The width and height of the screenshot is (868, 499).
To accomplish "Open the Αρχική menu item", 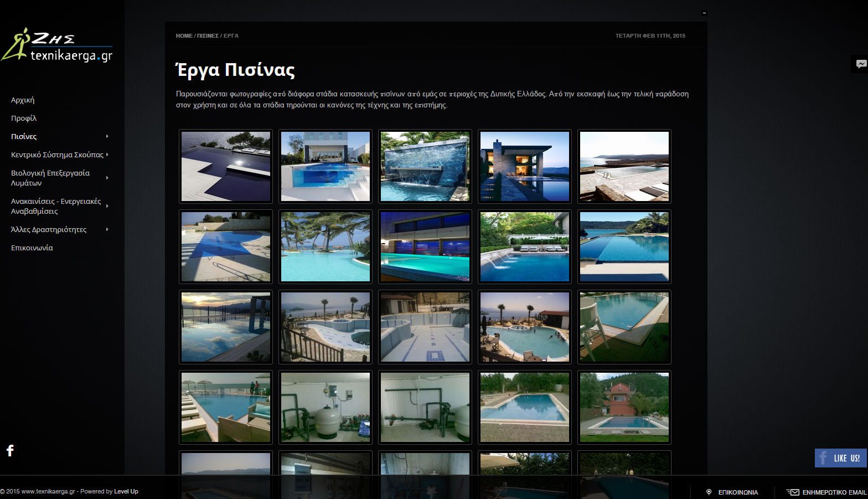I will coord(23,100).
